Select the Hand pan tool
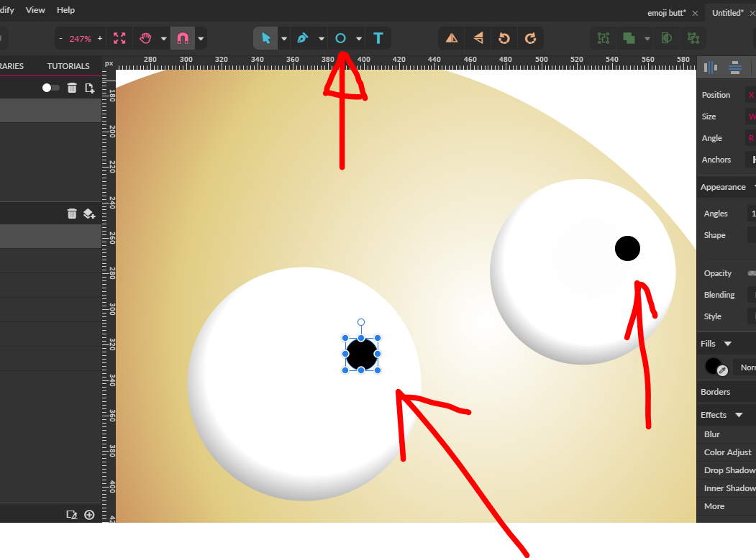The image size is (756, 558). (145, 38)
